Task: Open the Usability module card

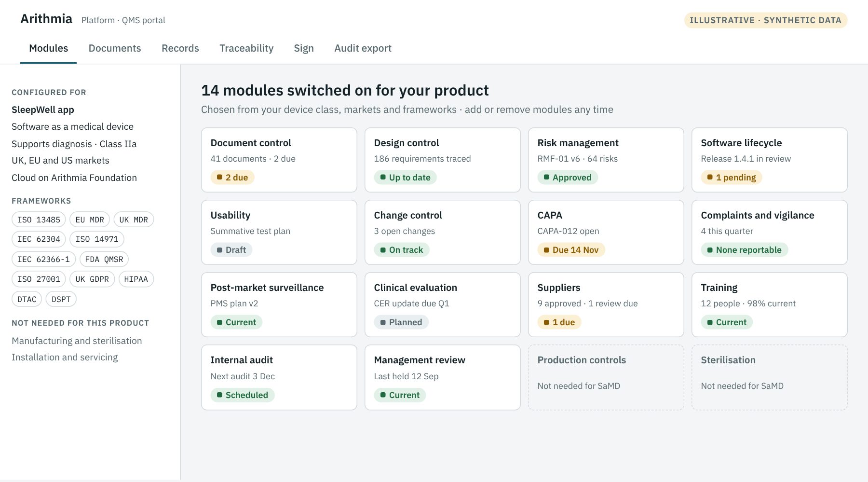Action: (279, 232)
